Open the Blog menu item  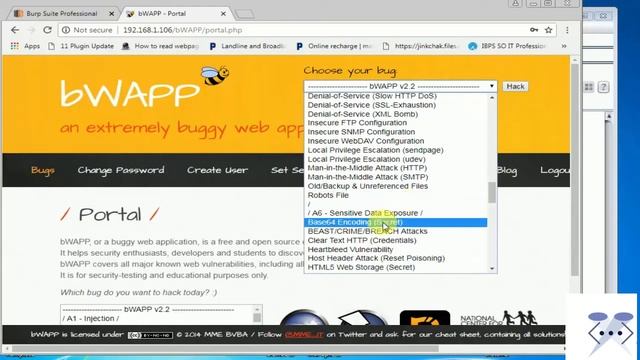[507, 171]
